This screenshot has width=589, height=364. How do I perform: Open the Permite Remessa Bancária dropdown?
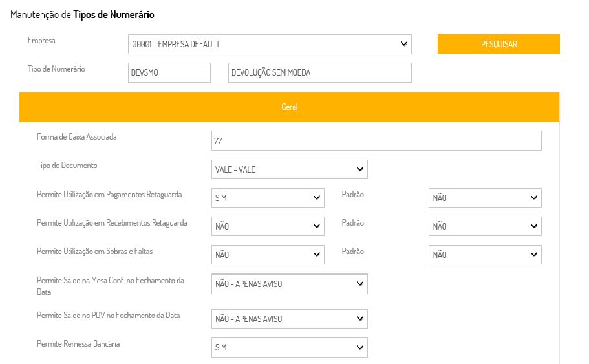click(289, 347)
